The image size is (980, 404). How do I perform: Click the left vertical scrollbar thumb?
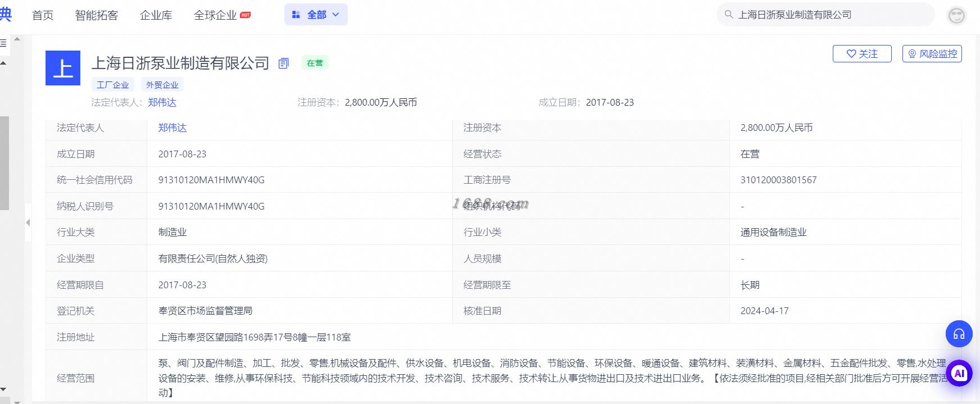[4, 163]
